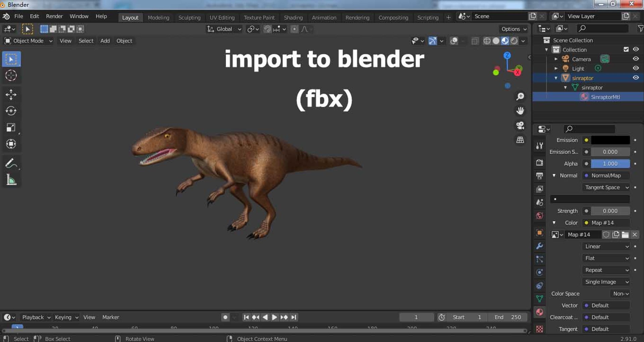Play the animation forward
The width and height of the screenshot is (644, 342).
274,317
